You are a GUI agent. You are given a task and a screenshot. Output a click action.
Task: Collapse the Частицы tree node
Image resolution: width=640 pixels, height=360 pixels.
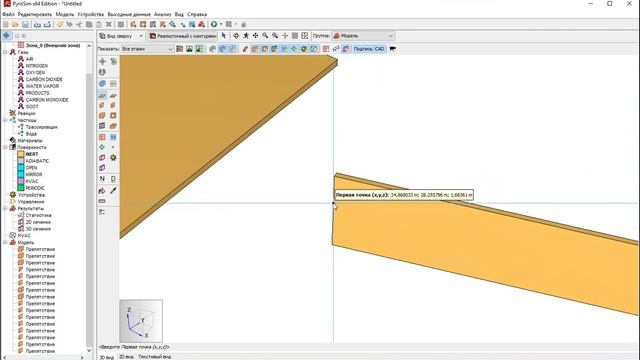(x=5, y=120)
